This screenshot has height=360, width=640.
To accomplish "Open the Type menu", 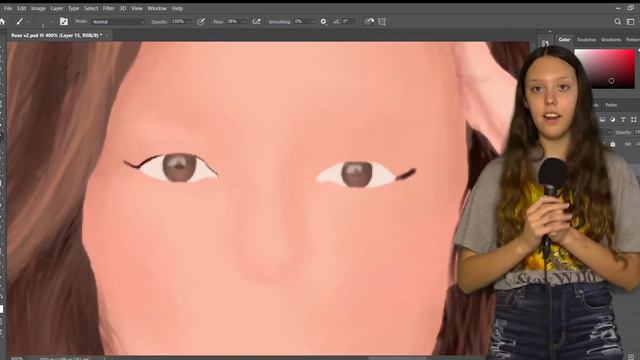I will (x=73, y=8).
